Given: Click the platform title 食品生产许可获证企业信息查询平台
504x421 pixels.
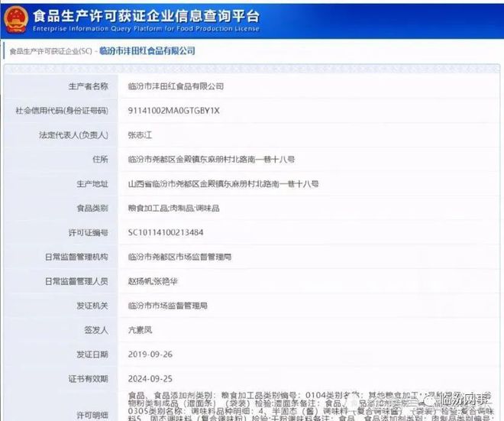Looking at the screenshot, I should [x=147, y=16].
